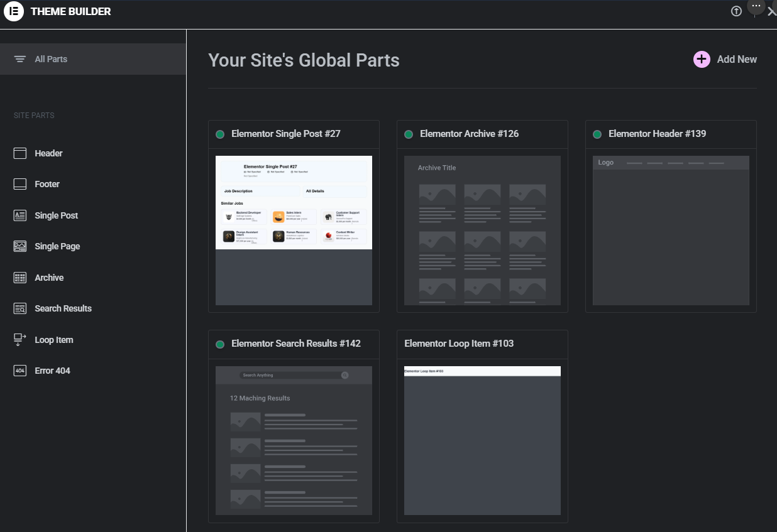
Task: Open the Search Results site part
Action: click(63, 308)
